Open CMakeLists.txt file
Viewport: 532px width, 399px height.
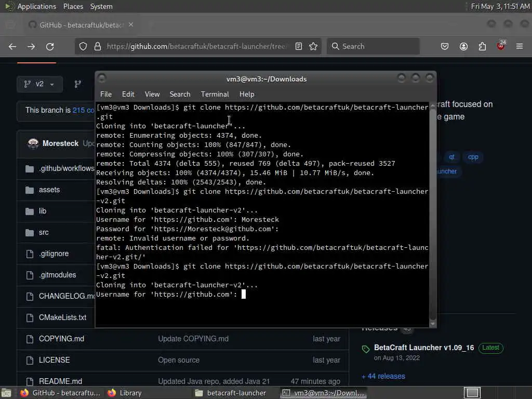coord(62,317)
